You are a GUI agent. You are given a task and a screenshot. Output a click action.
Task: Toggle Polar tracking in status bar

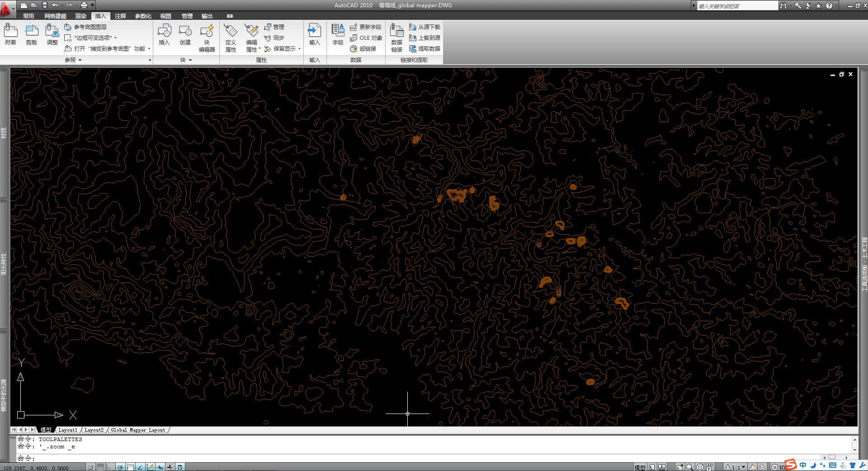[120, 467]
